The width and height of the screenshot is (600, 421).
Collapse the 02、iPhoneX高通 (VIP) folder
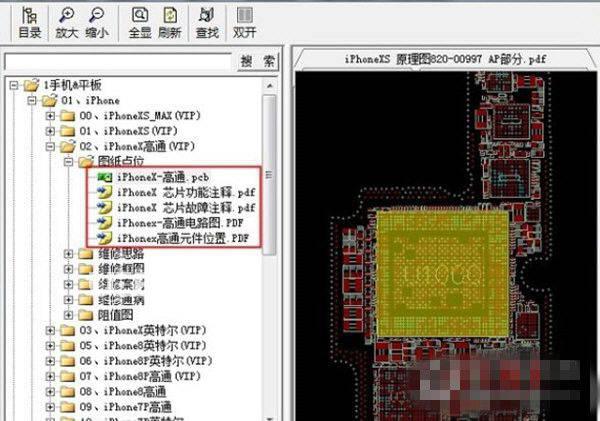click(x=50, y=146)
